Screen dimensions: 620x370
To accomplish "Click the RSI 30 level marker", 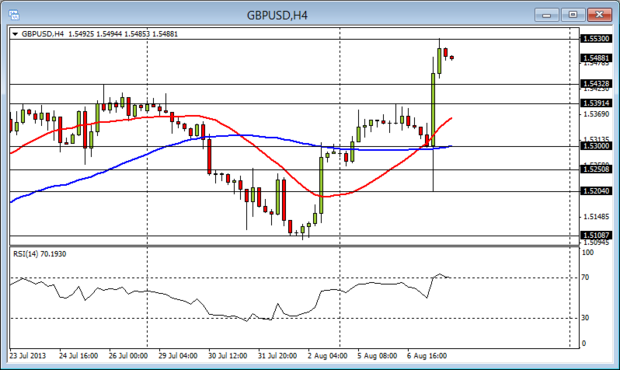I will click(585, 318).
